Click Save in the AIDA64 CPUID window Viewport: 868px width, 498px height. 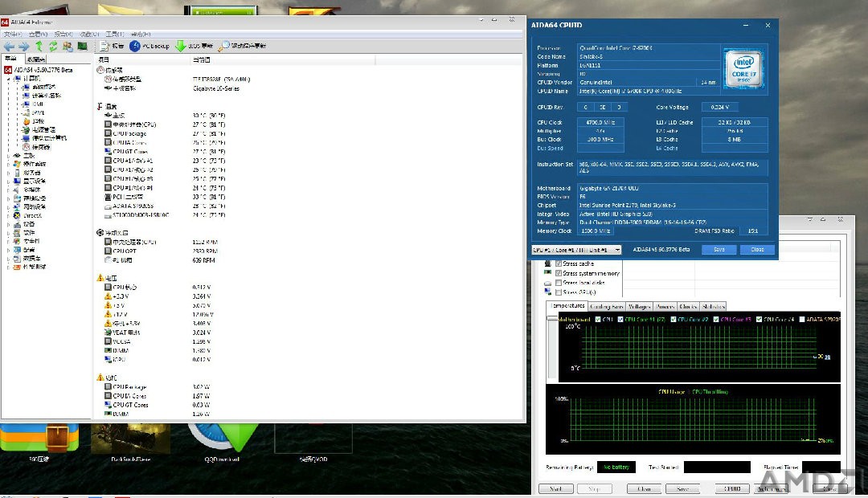[719, 250]
